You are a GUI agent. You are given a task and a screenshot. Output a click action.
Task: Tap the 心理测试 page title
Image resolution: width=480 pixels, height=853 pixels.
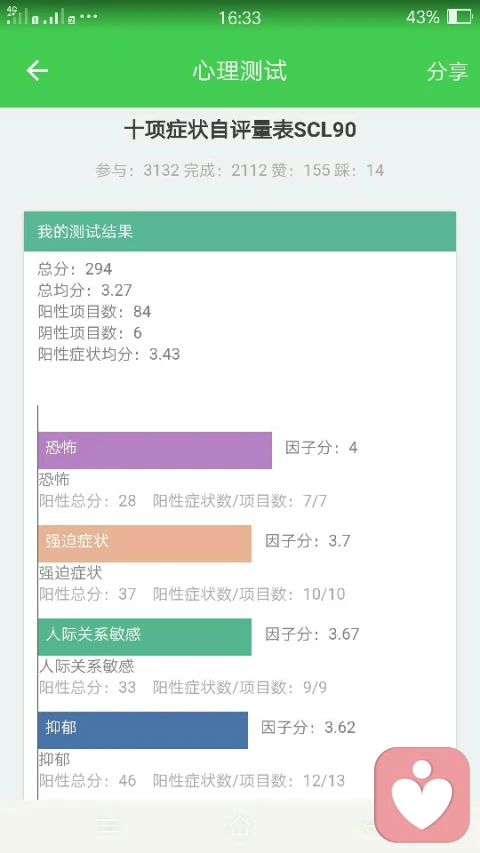click(239, 71)
